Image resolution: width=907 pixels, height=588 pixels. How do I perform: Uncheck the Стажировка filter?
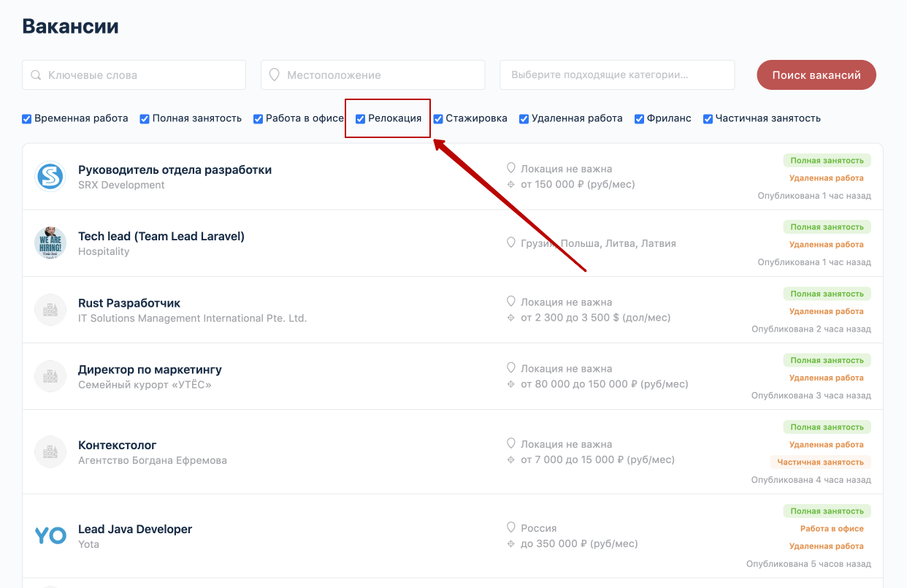[x=438, y=119]
